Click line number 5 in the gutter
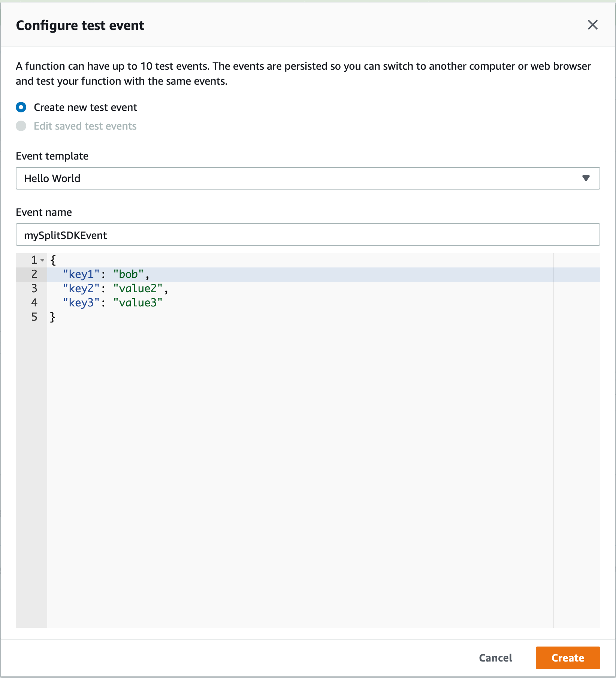Image resolution: width=616 pixels, height=678 pixels. click(x=34, y=317)
